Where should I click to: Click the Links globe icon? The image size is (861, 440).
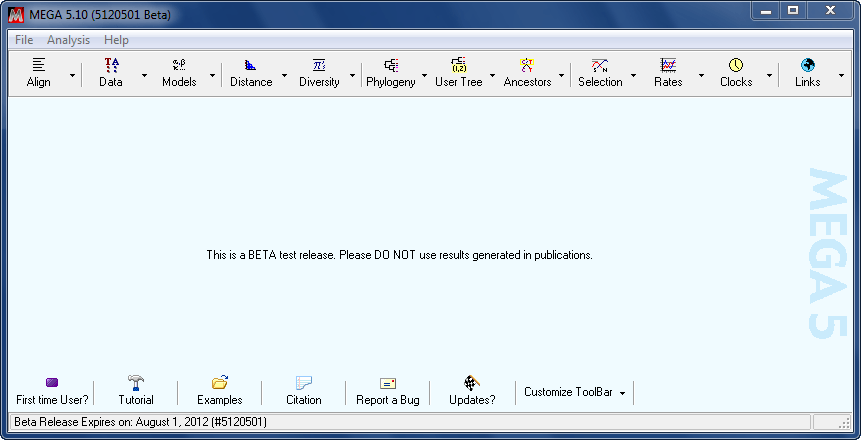pyautogui.click(x=808, y=65)
